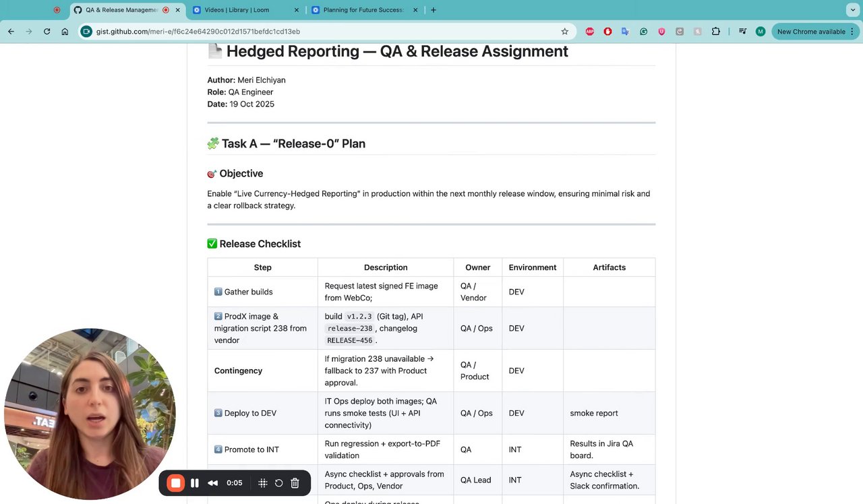Open the Chrome Extensions puzzle menu
863x504 pixels.
click(716, 32)
